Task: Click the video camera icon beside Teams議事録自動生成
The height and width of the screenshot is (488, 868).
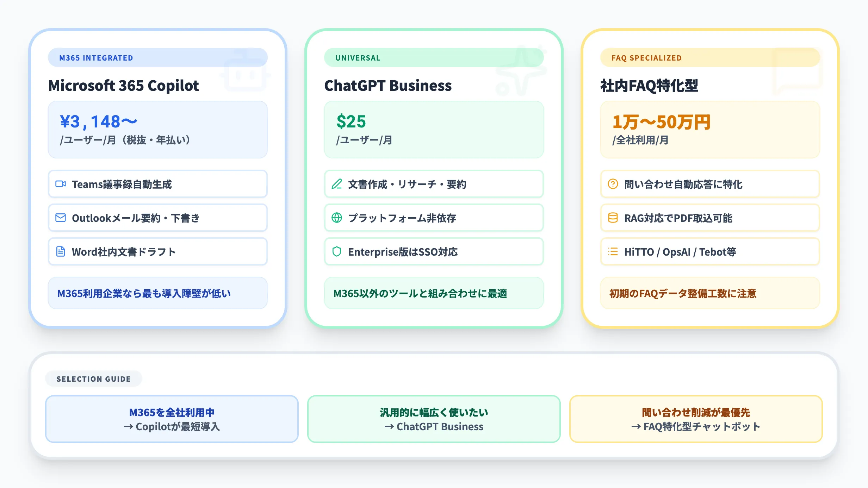Action: click(x=61, y=184)
